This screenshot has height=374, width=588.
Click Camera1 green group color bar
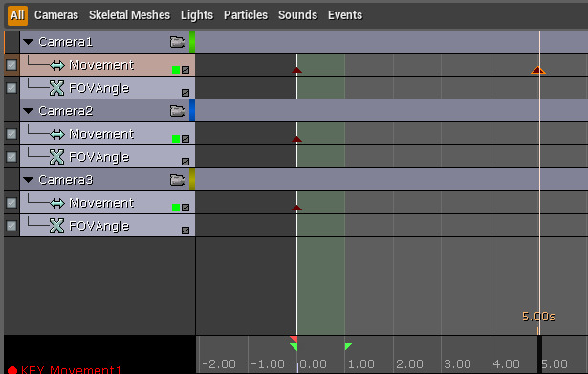coord(192,42)
